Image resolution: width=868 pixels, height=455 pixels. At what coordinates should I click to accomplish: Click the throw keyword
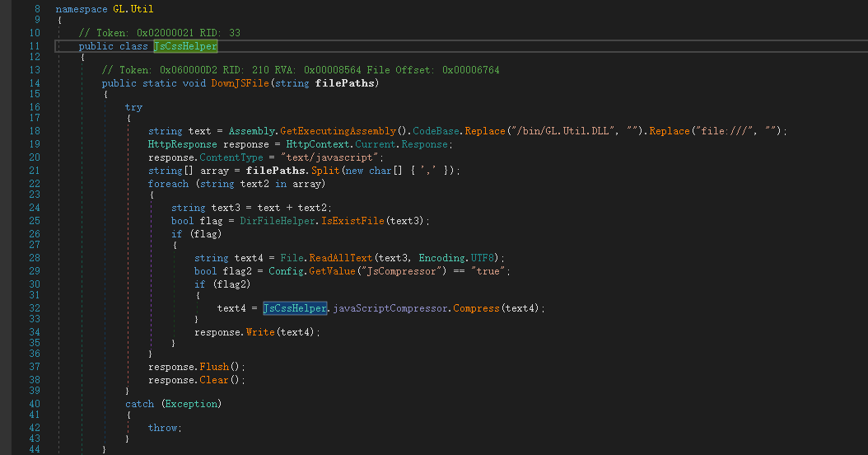[163, 428]
